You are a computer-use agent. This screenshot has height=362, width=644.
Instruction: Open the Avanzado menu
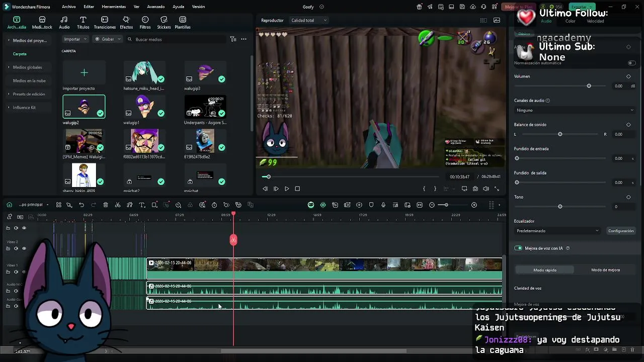156,7
